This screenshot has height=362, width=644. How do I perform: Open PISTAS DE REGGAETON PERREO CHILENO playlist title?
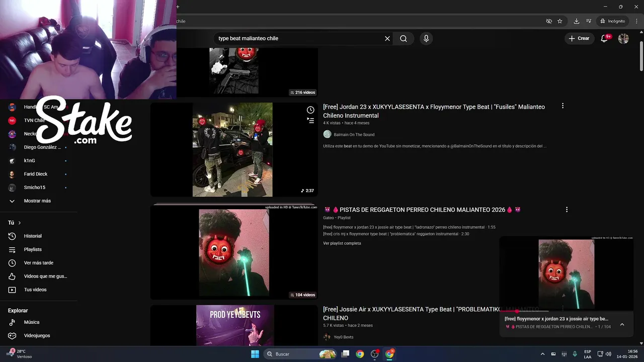click(x=422, y=210)
